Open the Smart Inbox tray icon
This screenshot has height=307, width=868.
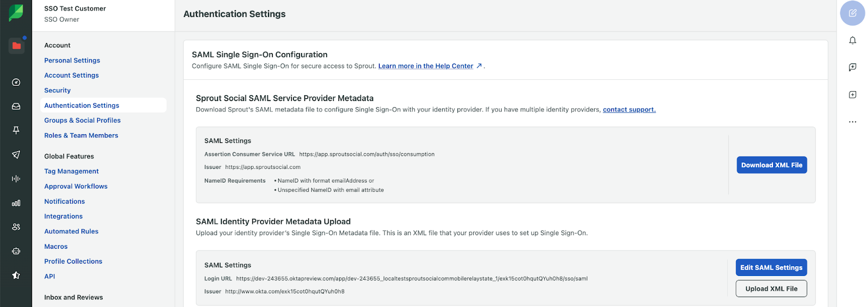pos(16,106)
